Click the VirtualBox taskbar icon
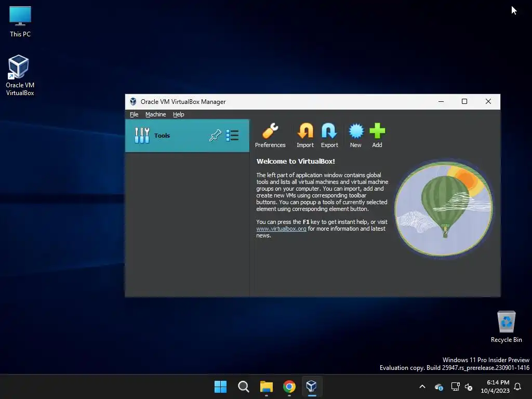532x399 pixels. pyautogui.click(x=312, y=387)
